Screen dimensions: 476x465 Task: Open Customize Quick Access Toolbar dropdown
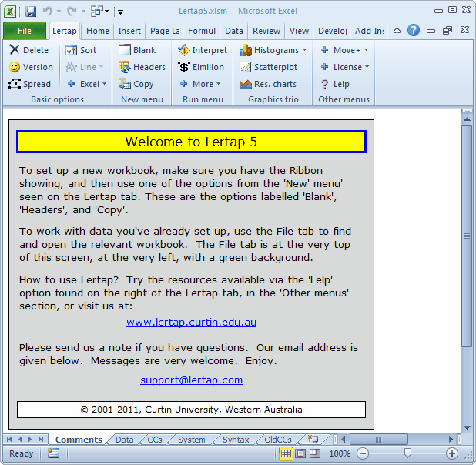coord(120,12)
